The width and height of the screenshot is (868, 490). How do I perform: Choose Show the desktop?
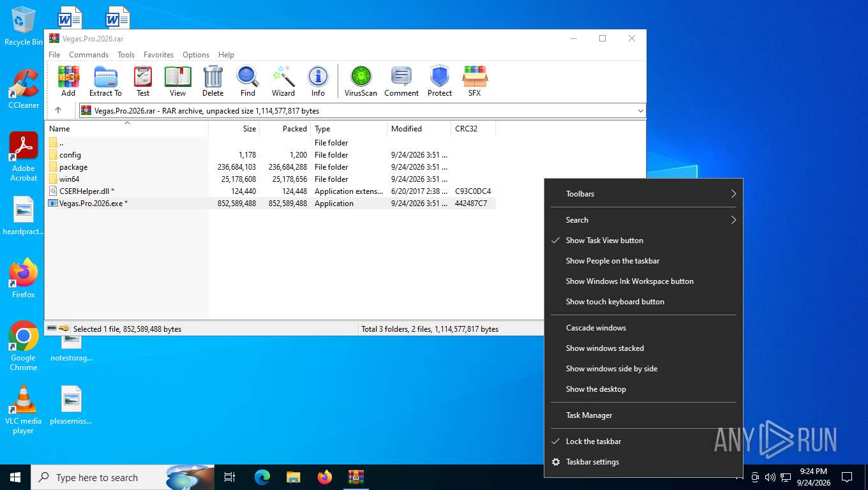[643, 389]
